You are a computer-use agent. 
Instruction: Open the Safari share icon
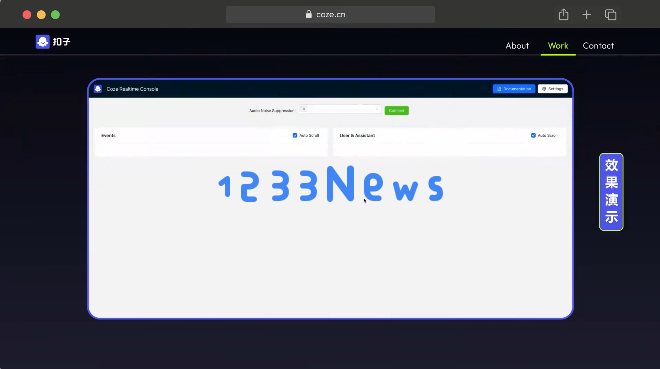tap(563, 15)
